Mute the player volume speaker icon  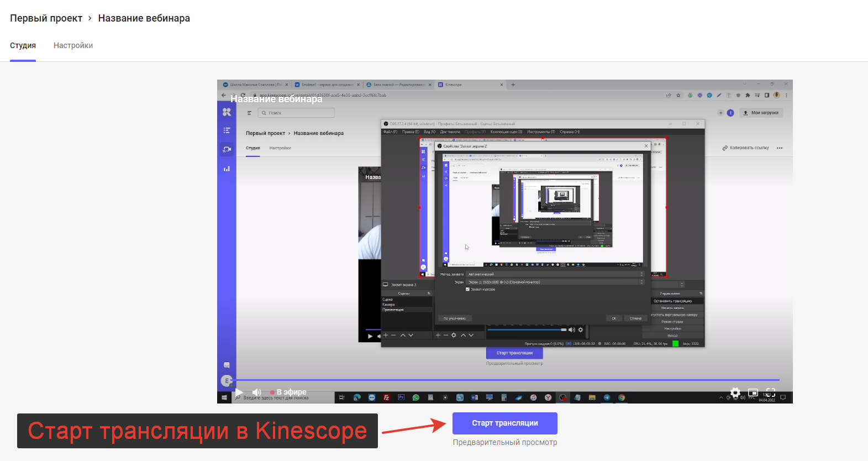[x=257, y=392]
